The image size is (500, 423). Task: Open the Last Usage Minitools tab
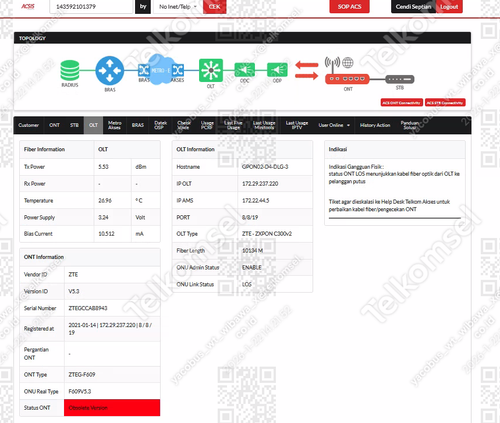click(x=264, y=125)
